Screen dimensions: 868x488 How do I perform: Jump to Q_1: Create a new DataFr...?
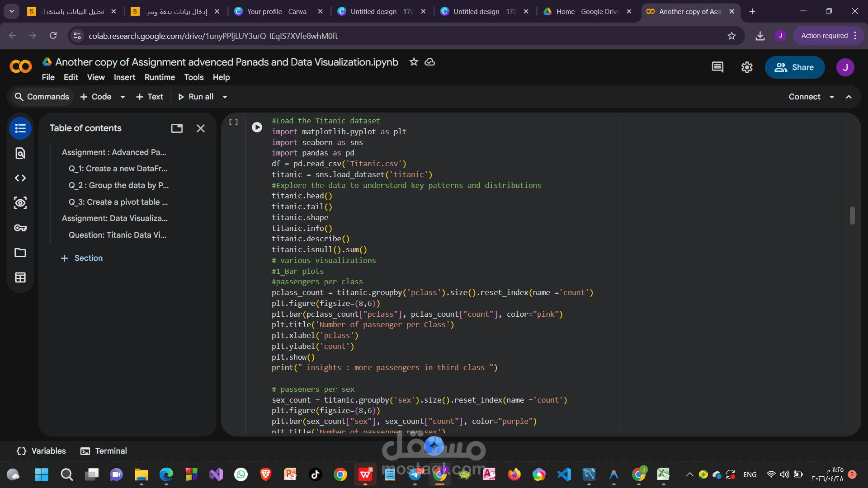[x=118, y=169]
